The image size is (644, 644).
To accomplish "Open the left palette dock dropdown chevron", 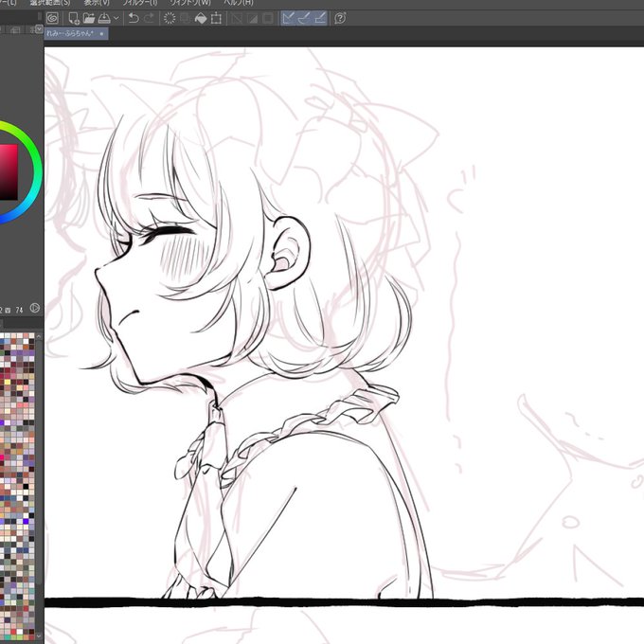I will 39,28.
